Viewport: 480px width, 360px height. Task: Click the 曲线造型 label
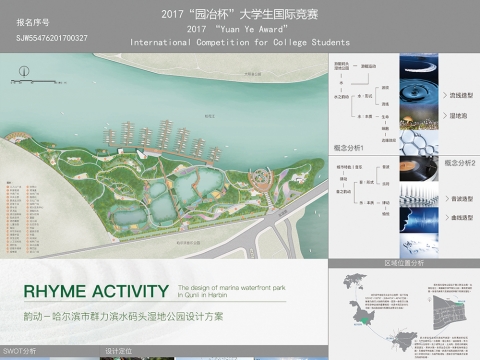[462, 218]
